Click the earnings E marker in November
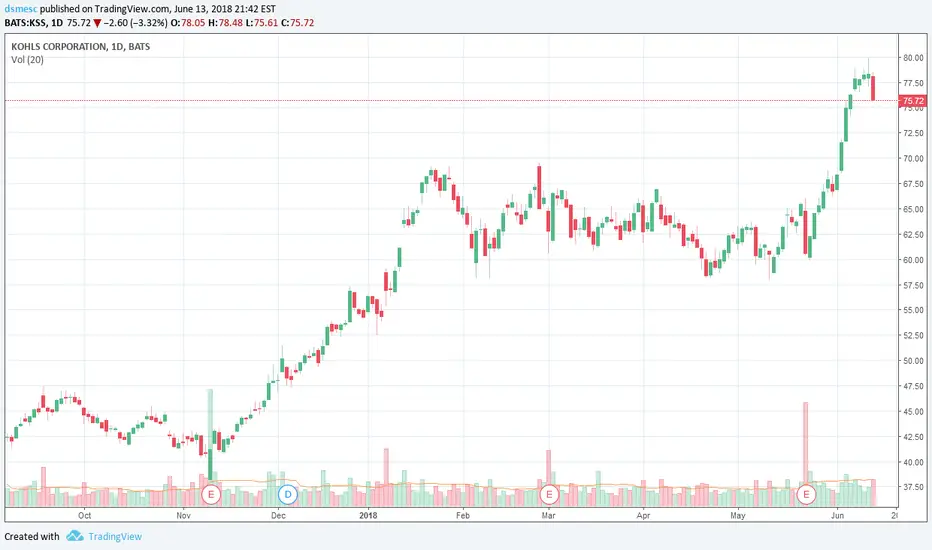Viewport: 932px width, 550px height. [x=211, y=494]
